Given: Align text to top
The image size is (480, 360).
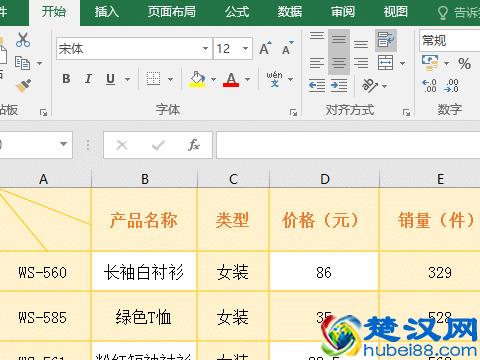Looking at the screenshot, I should point(317,36).
